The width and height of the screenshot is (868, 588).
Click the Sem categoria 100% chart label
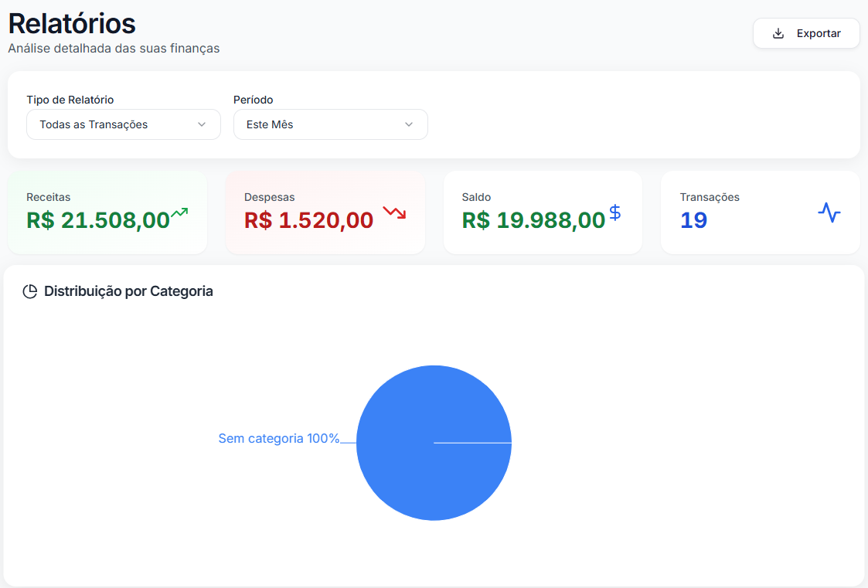pyautogui.click(x=278, y=438)
